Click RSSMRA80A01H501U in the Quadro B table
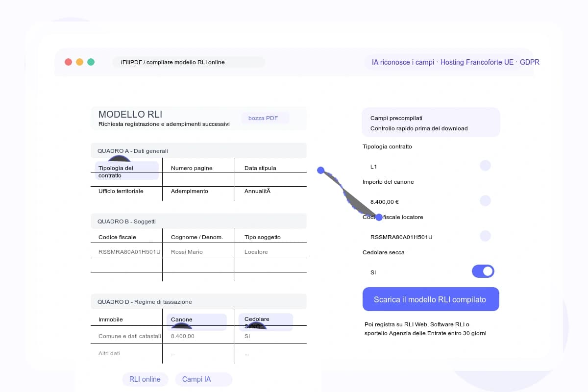The width and height of the screenshot is (588, 392). (x=129, y=252)
